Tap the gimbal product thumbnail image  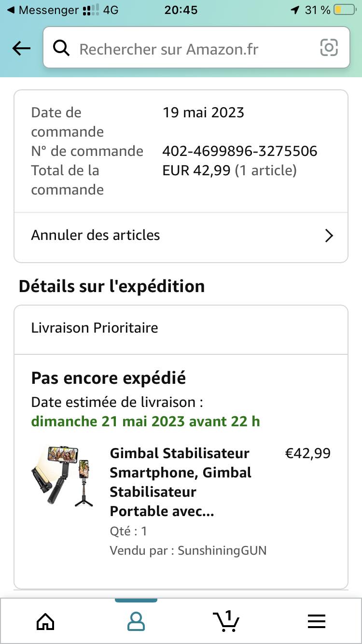tap(63, 476)
